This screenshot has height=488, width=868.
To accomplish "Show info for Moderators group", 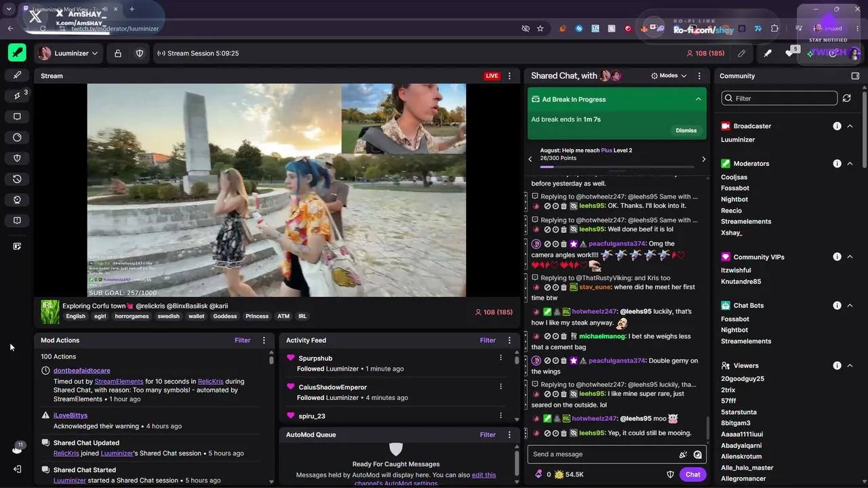I will point(837,163).
